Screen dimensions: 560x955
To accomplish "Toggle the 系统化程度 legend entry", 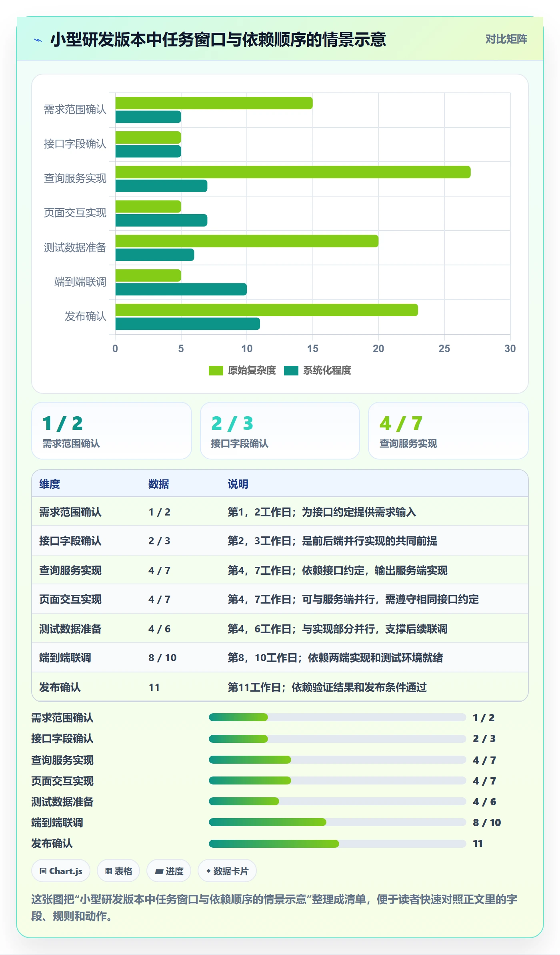I will (x=318, y=371).
